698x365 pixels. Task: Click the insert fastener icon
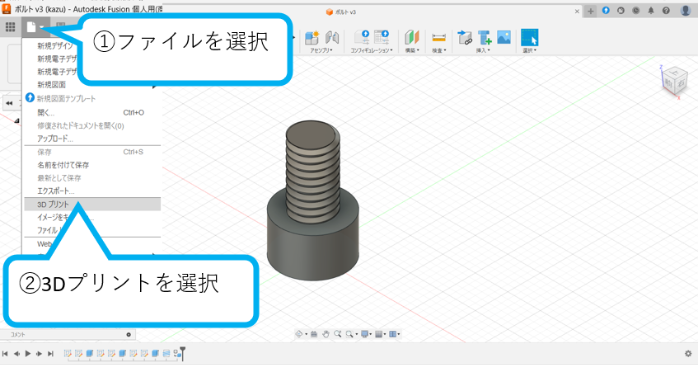click(484, 38)
